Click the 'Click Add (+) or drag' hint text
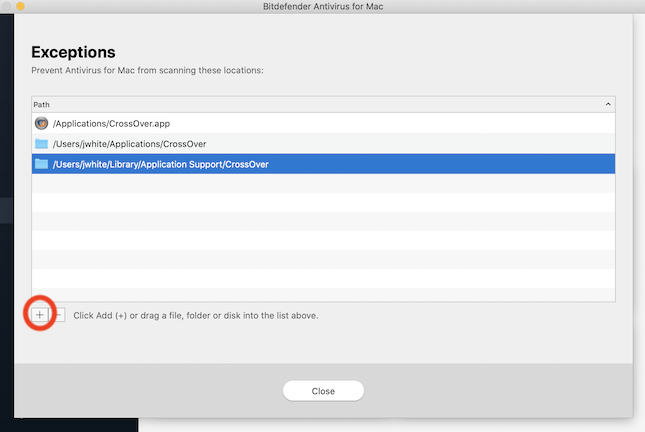 click(196, 315)
